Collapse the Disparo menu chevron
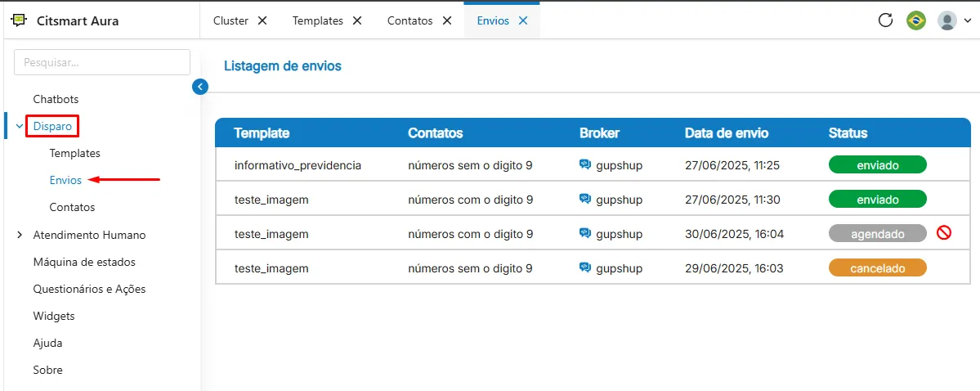The height and width of the screenshot is (391, 980). click(x=19, y=126)
